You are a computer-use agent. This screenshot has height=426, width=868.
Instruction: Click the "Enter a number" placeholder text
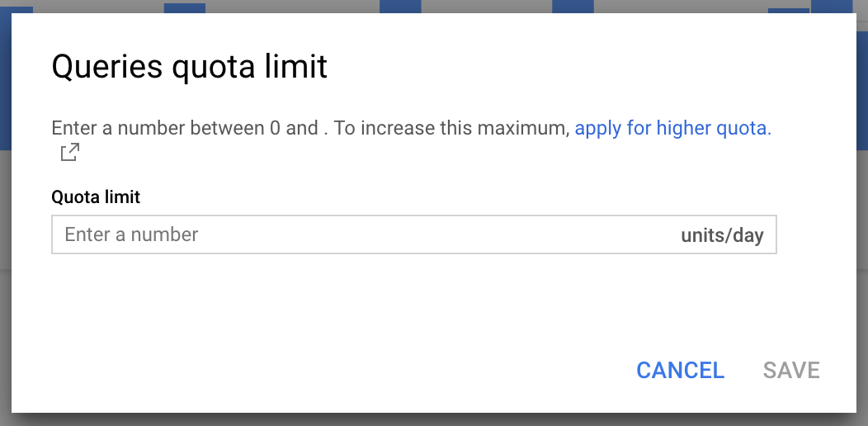(x=132, y=235)
